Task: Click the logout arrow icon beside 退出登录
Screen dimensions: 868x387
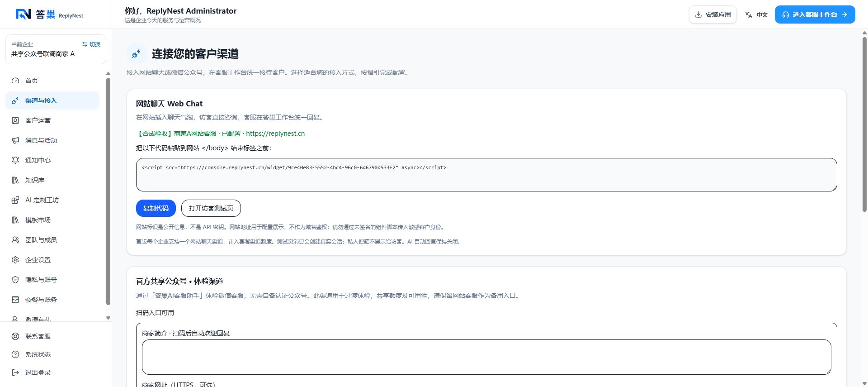Action: 15,373
